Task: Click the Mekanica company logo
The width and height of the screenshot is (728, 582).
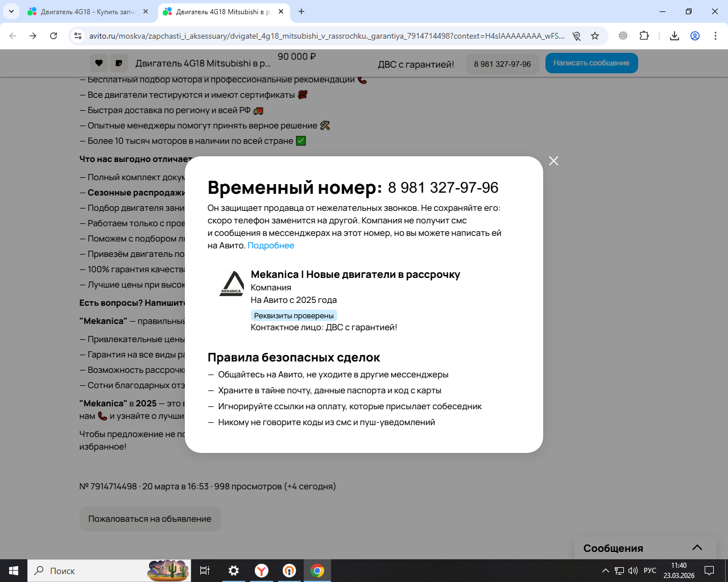Action: tap(231, 284)
